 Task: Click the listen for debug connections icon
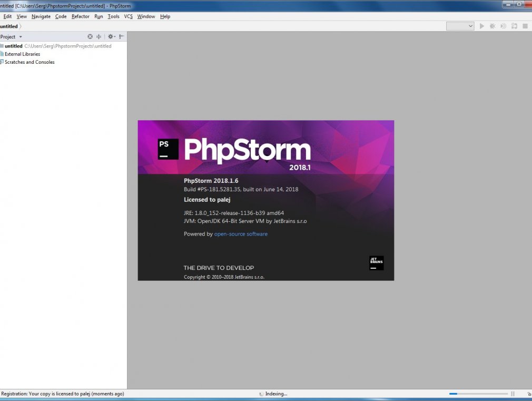515,26
